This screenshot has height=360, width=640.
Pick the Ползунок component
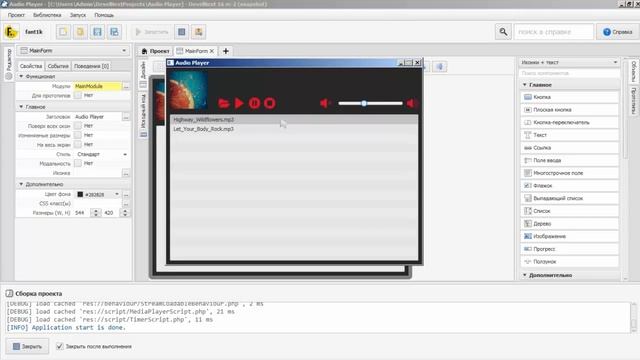pos(569,262)
